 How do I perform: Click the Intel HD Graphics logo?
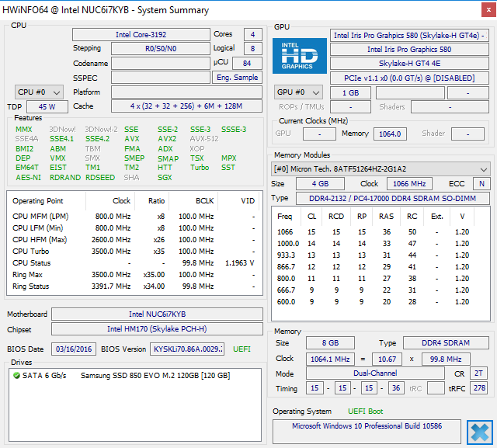(x=300, y=56)
